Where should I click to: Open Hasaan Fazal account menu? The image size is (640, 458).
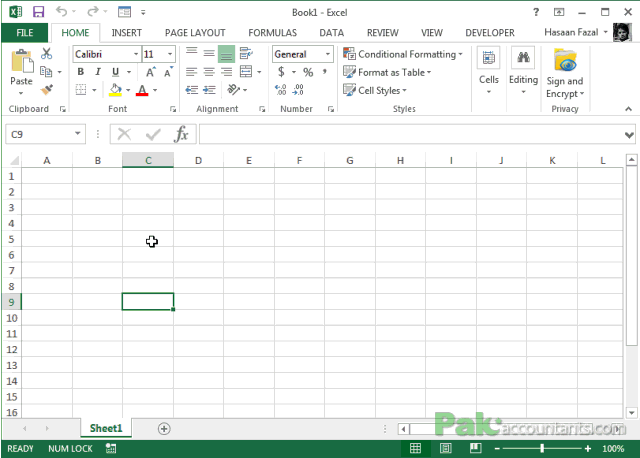pyautogui.click(x=576, y=32)
